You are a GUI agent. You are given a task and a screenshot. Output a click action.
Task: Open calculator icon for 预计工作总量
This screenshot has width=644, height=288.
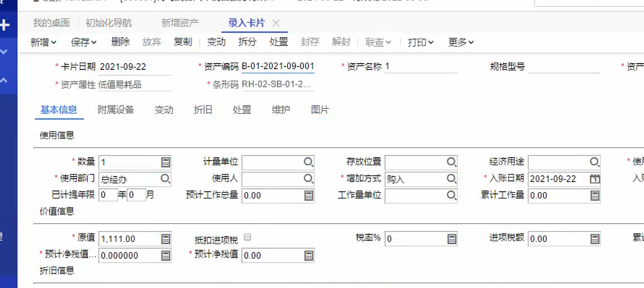tap(308, 196)
